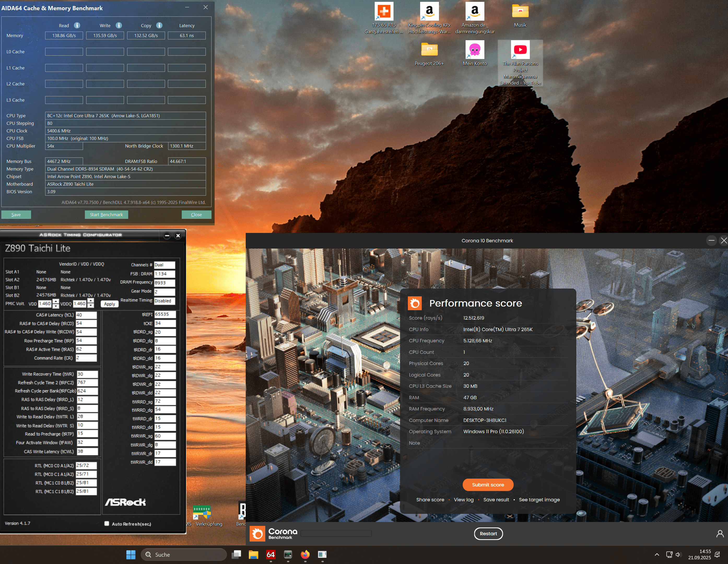Open the Corona user account icon
The width and height of the screenshot is (728, 564).
click(x=720, y=534)
